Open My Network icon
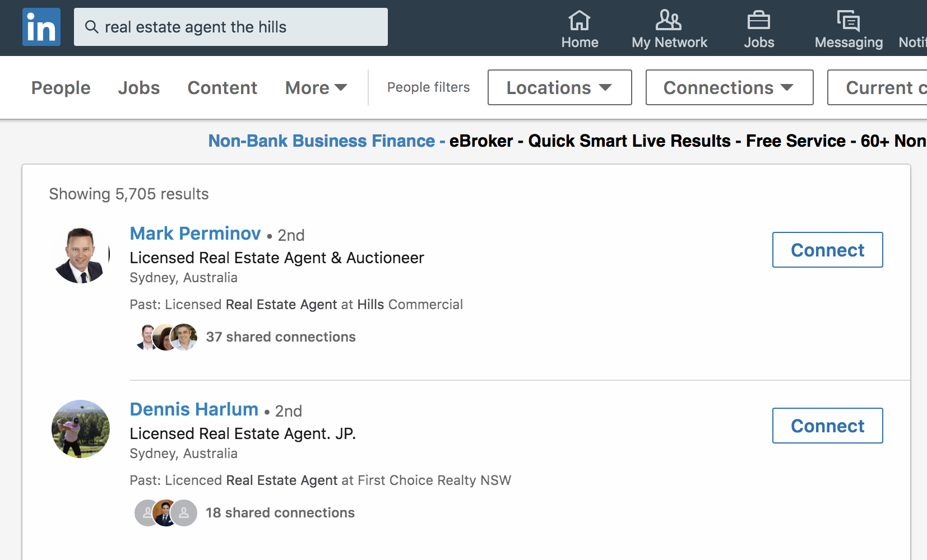Image resolution: width=927 pixels, height=560 pixels. point(669,21)
